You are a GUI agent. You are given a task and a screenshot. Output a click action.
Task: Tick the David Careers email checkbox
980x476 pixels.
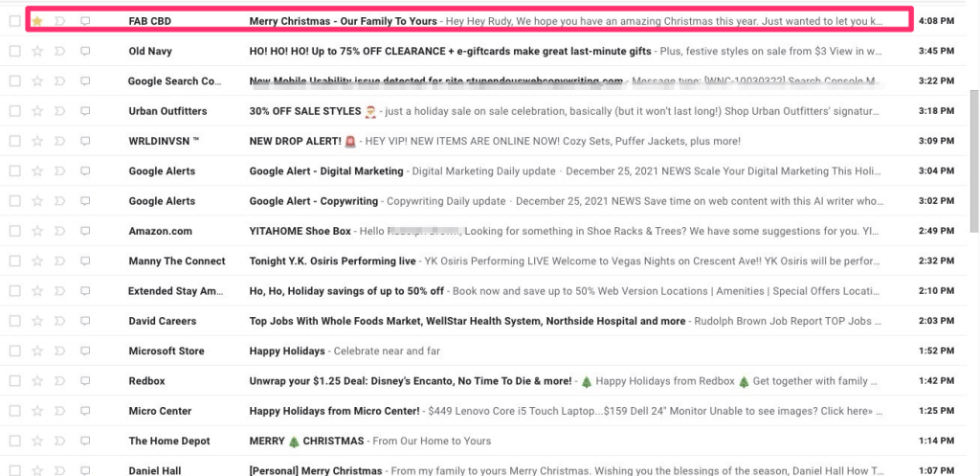14,322
